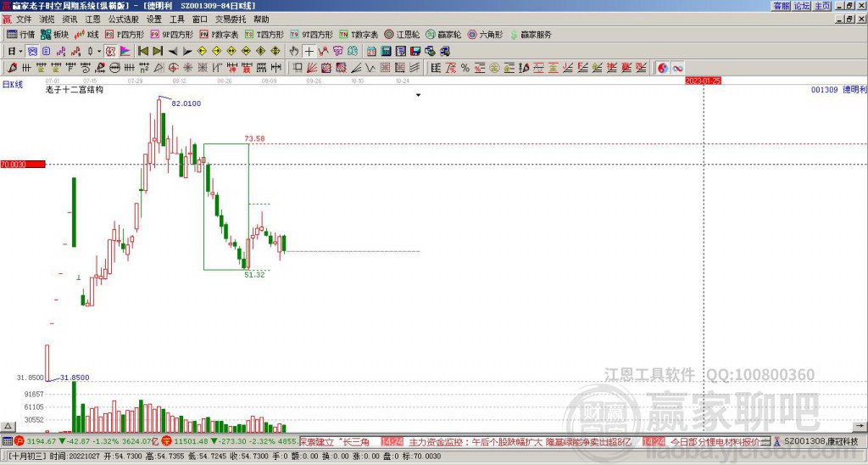Screen dimensions: 868x465
Task: Click the 001309 德明利 stock label
Action: 838,89
